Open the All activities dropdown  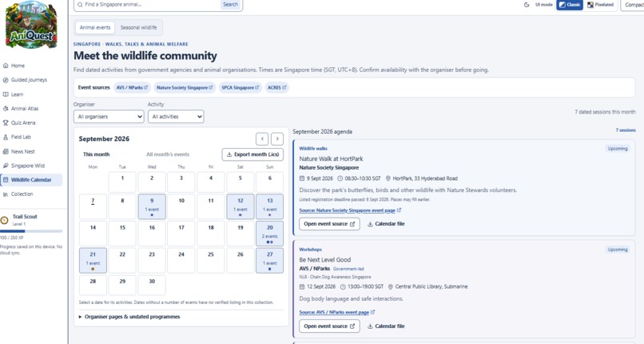tap(176, 117)
